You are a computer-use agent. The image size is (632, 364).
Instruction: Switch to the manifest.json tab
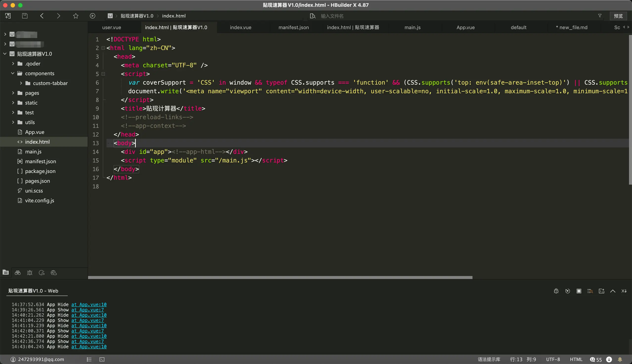click(x=293, y=27)
